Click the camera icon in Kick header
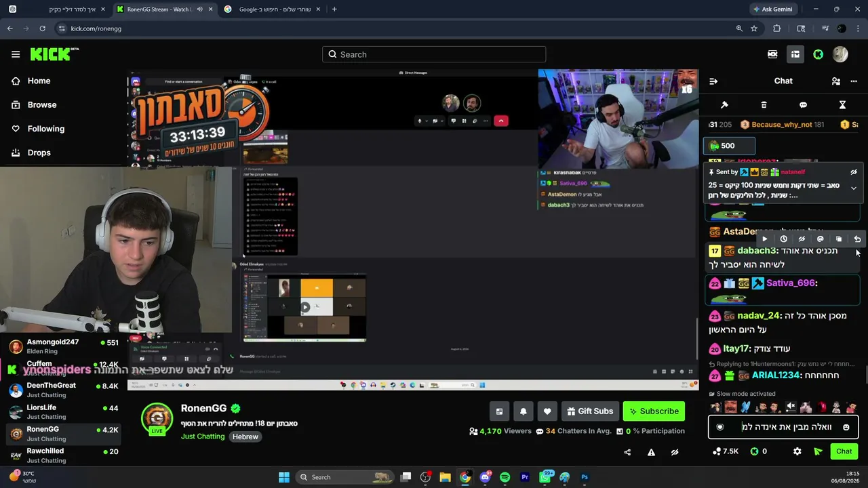868x488 pixels. 772,54
